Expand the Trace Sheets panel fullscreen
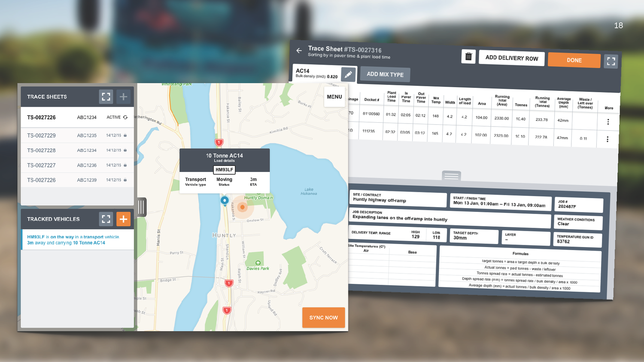Screen dimensions: 644x362 (x=106, y=97)
